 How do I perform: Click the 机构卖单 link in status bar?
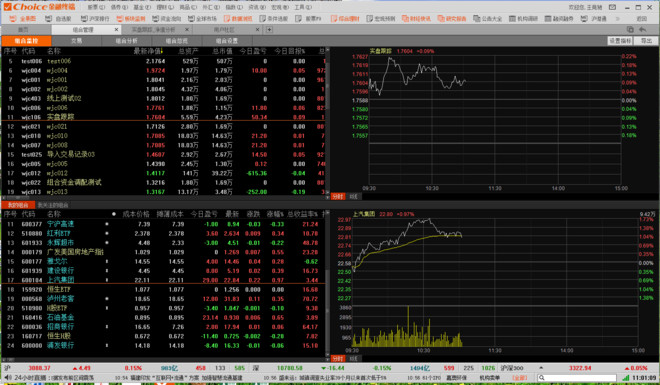(490, 378)
